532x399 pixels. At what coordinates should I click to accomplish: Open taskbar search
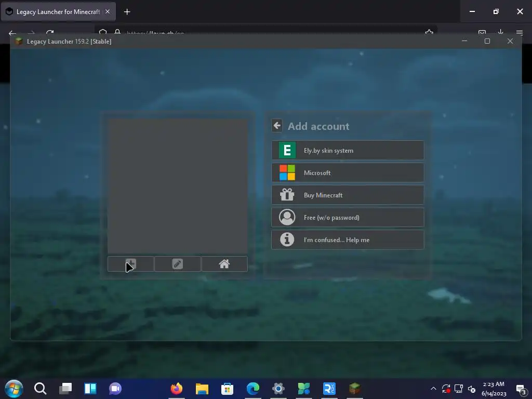pyautogui.click(x=40, y=389)
